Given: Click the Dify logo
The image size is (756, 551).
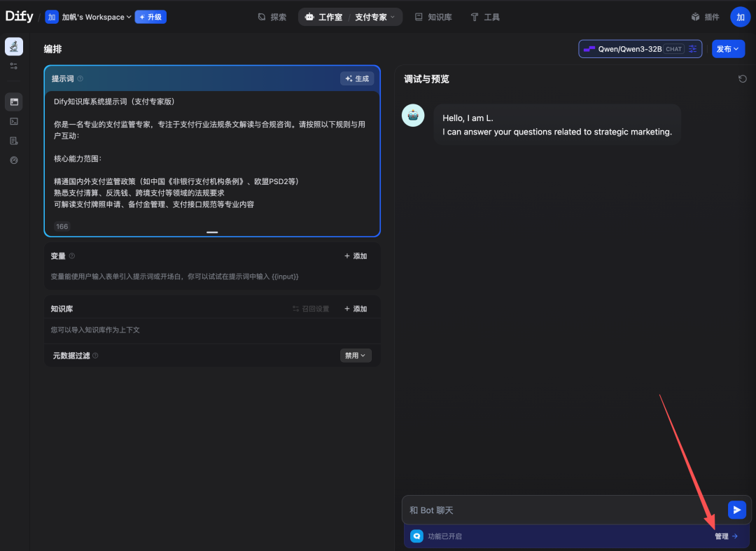Looking at the screenshot, I should [20, 16].
